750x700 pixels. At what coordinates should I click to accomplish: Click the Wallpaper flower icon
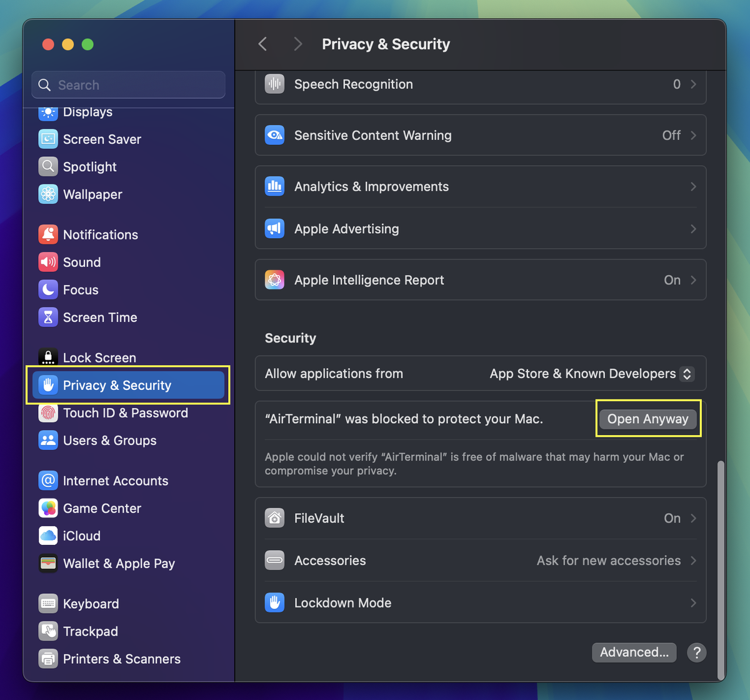[48, 194]
